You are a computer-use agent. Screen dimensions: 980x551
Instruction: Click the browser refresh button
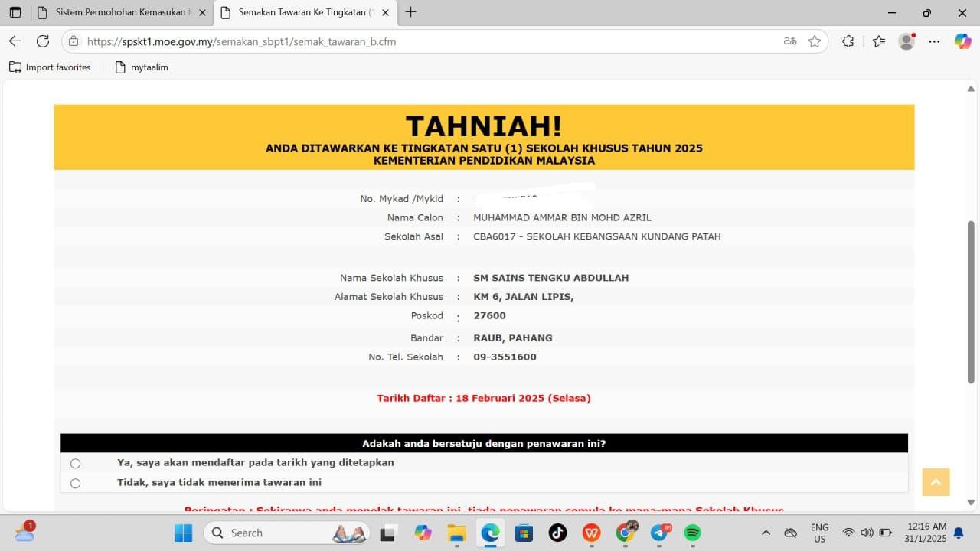pos(43,41)
